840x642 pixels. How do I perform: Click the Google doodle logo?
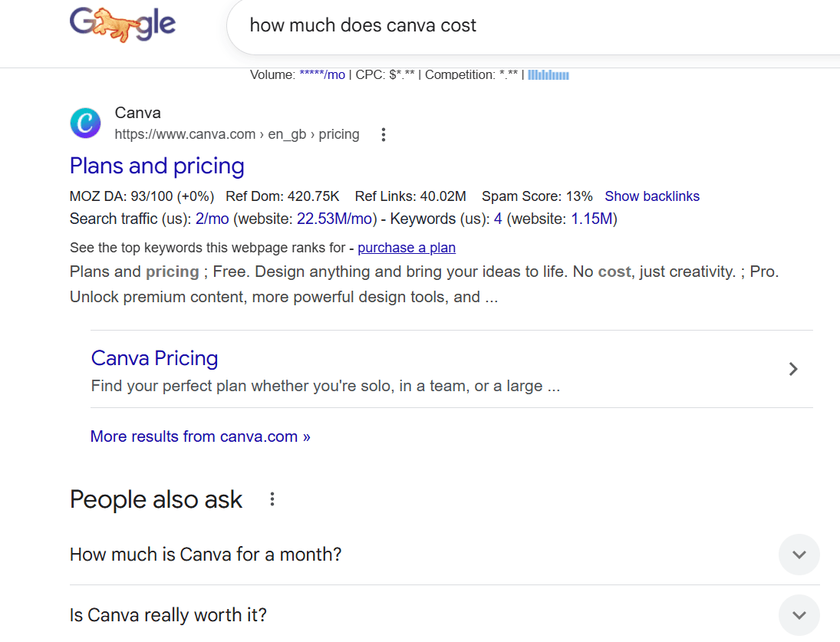[x=123, y=25]
